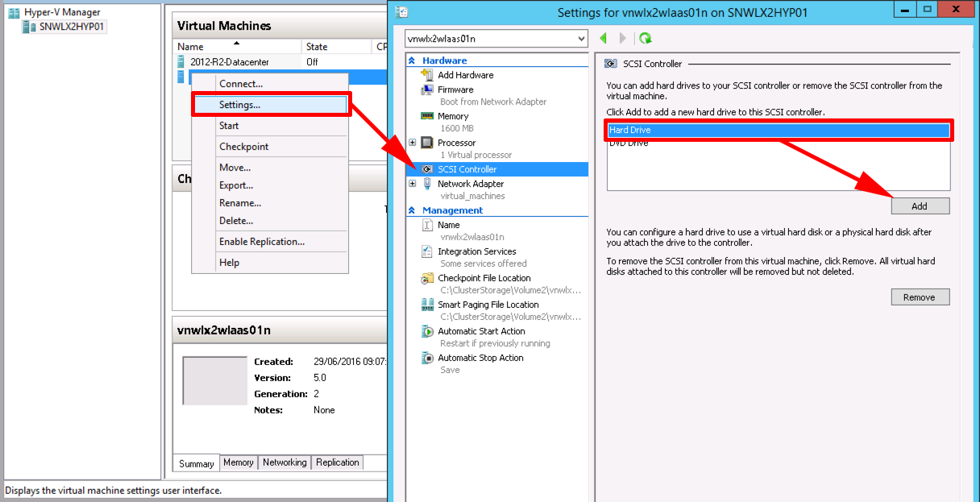Click the Hyper-V Manager root icon
The image size is (980, 502).
(14, 13)
